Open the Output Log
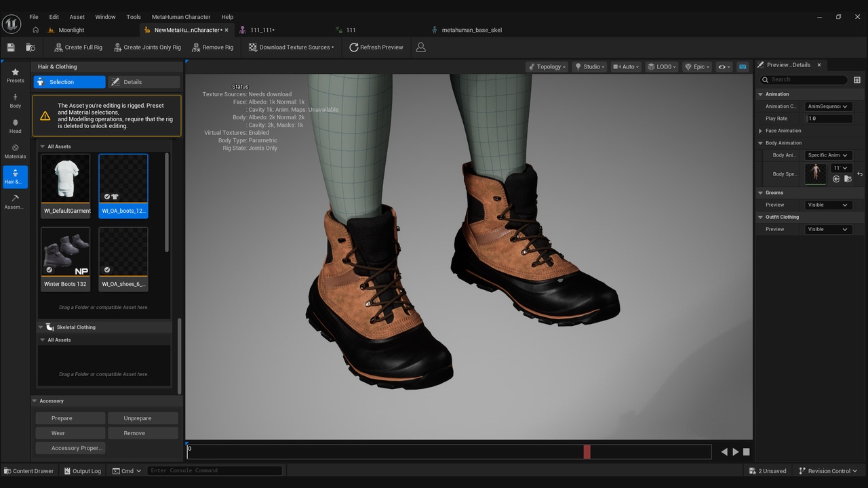The width and height of the screenshot is (868, 488). (x=82, y=471)
